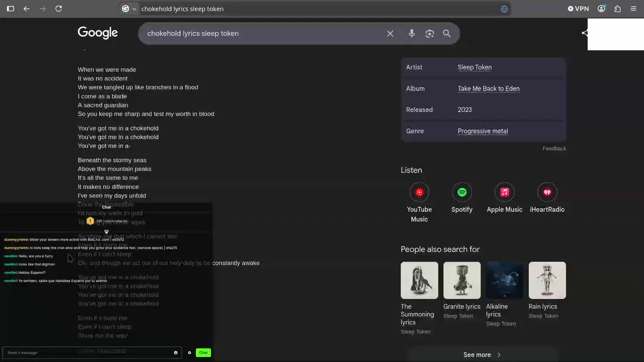Open the Rain lyrics album thumbnail

click(547, 280)
